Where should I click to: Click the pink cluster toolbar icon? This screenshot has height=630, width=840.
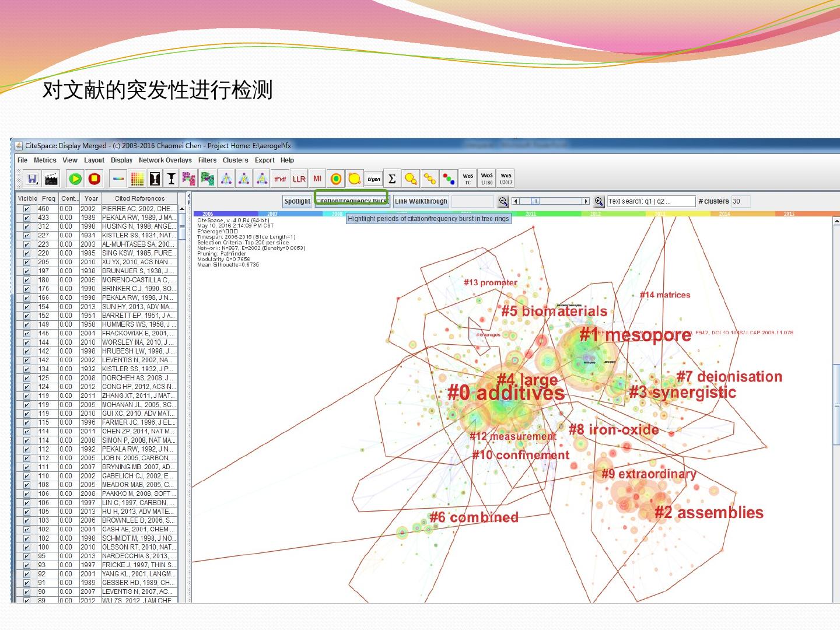[188, 178]
